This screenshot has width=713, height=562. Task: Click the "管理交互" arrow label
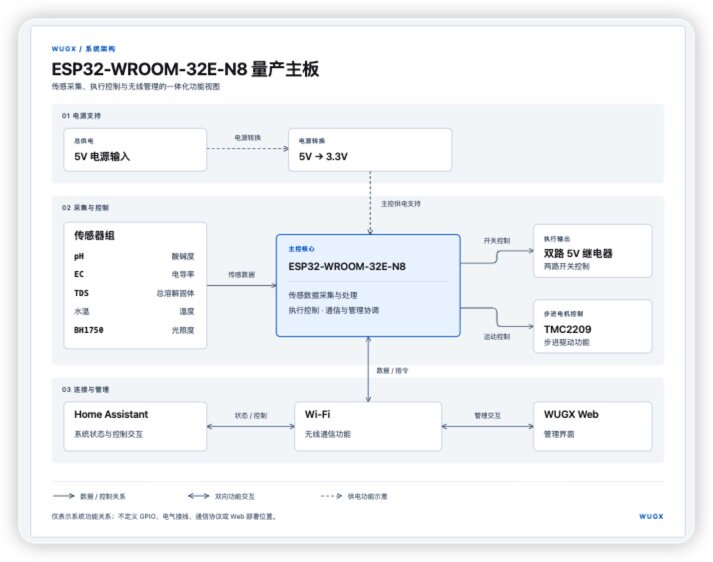point(487,416)
